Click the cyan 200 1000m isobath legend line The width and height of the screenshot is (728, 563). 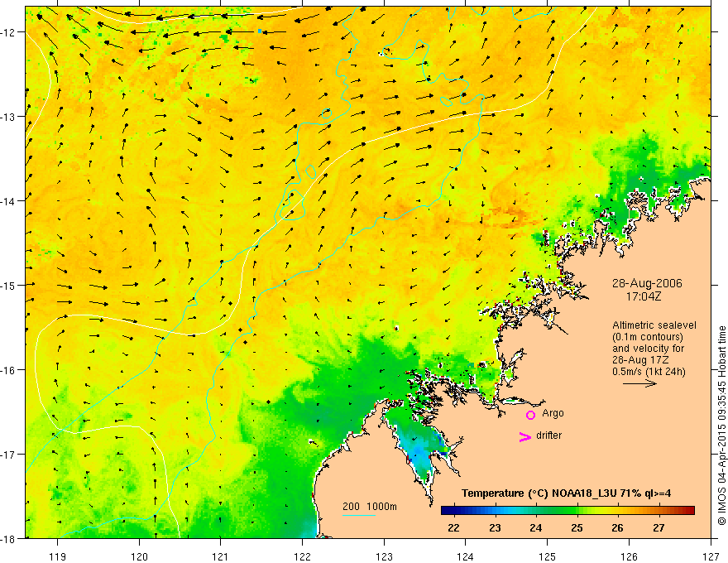tap(359, 515)
